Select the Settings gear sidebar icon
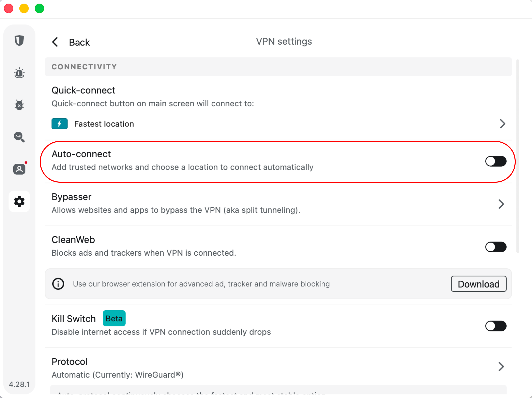This screenshot has width=532, height=398. [19, 201]
